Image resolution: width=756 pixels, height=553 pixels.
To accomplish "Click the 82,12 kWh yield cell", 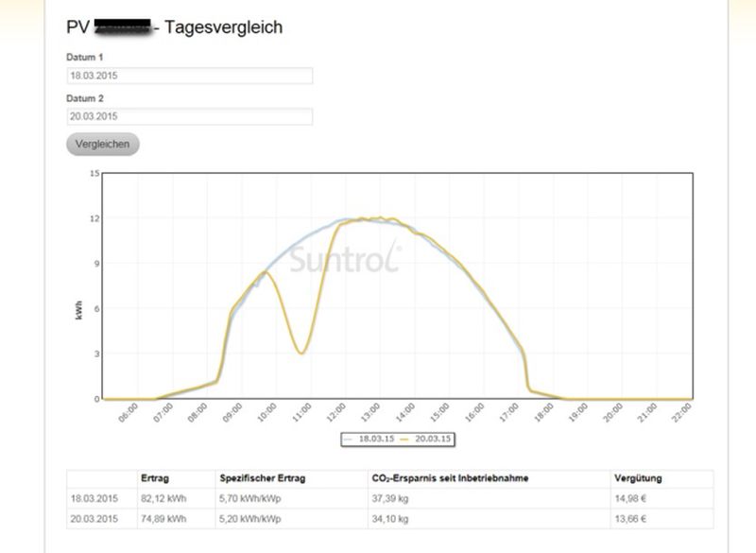I will 161,499.
